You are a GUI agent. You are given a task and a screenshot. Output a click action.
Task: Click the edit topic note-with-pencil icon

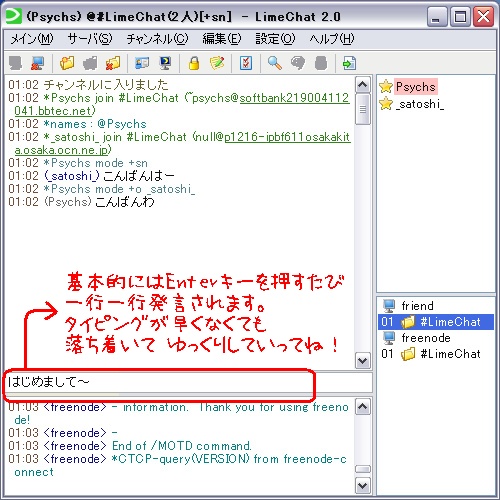click(x=217, y=63)
